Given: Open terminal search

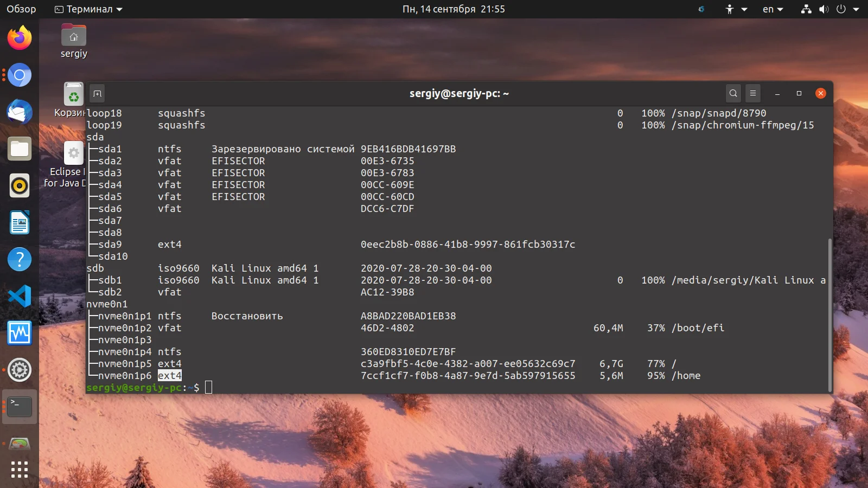Looking at the screenshot, I should coord(733,93).
